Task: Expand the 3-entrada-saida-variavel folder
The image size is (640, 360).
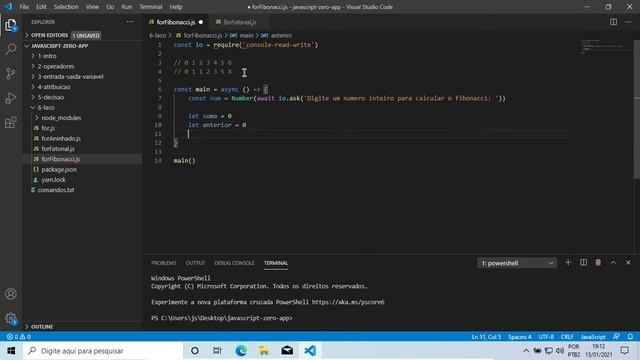Action: [82, 76]
